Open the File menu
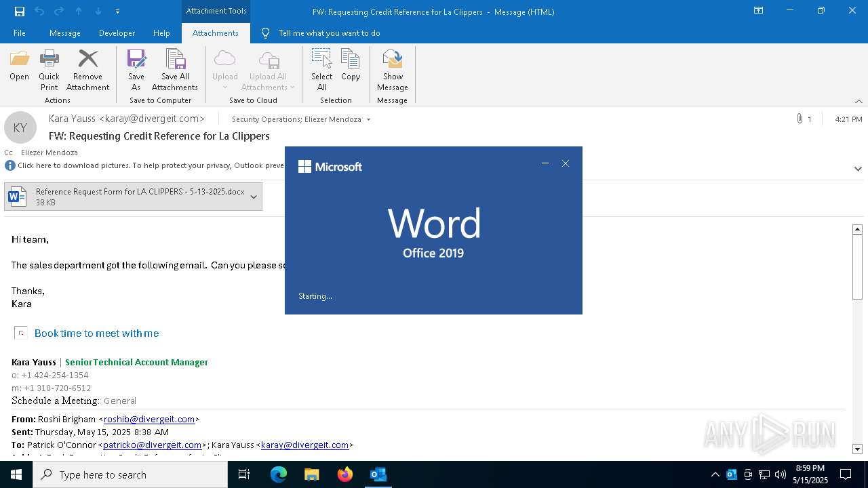The height and width of the screenshot is (488, 868). 20,33
